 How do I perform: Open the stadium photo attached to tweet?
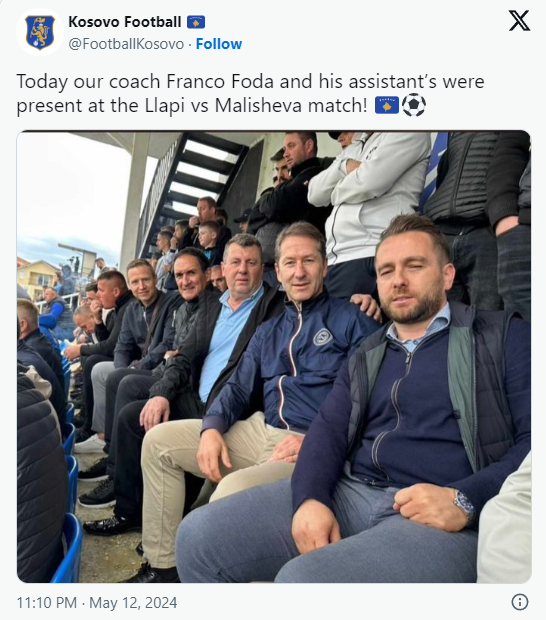click(x=274, y=356)
